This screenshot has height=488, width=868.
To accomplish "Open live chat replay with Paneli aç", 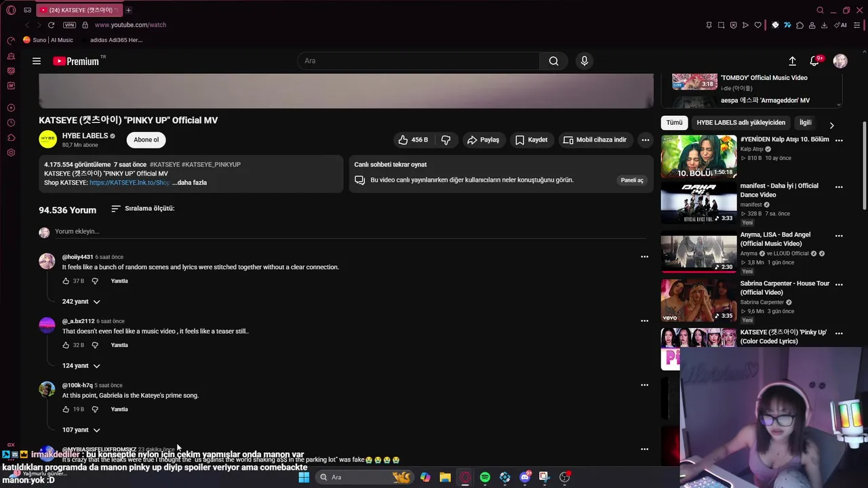I will 632,180.
